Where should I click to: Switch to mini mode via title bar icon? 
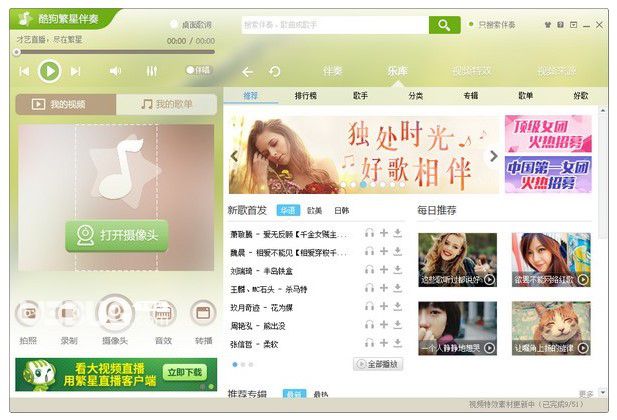573,25
